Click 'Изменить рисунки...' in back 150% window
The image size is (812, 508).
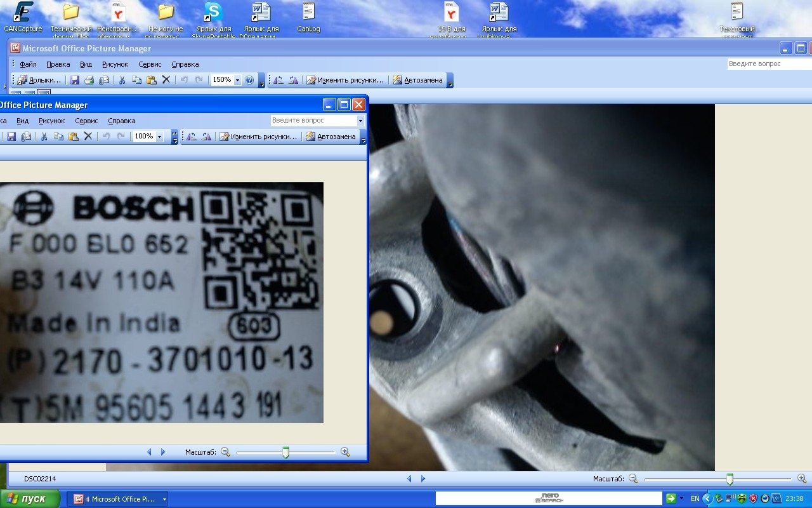pos(346,81)
